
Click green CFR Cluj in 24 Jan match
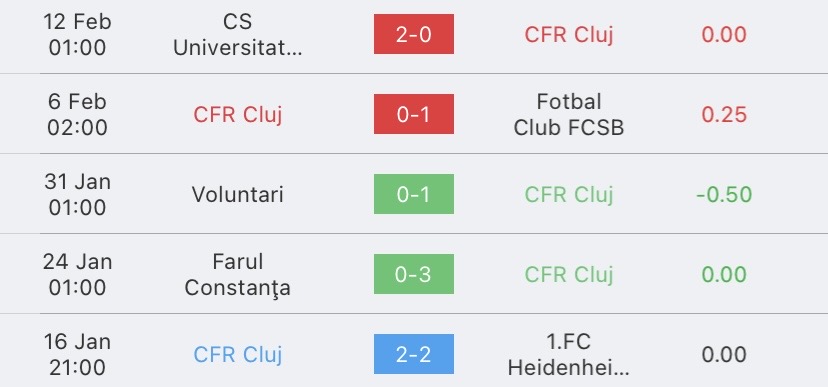pyautogui.click(x=569, y=275)
